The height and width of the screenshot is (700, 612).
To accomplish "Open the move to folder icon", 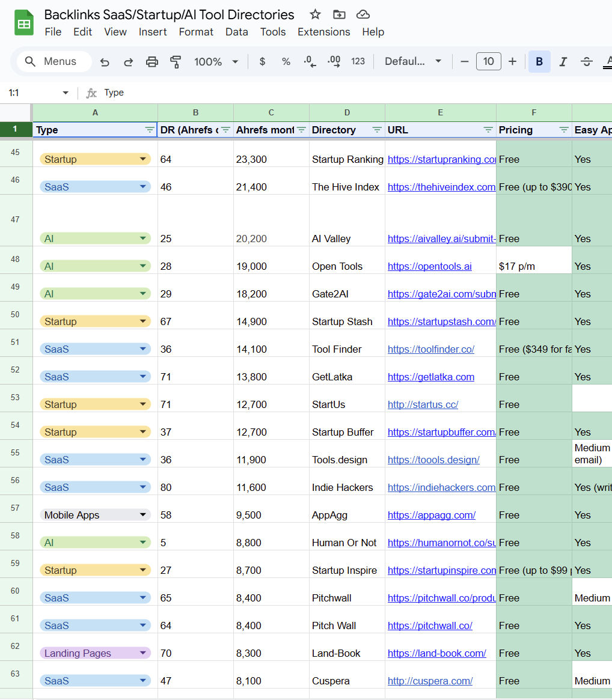I will click(x=339, y=15).
